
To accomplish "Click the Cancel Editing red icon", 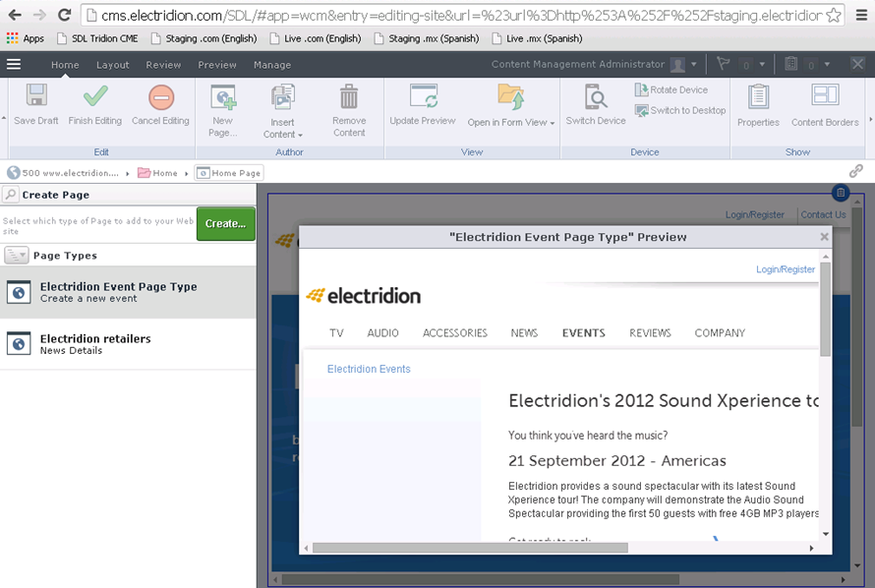I will click(x=160, y=97).
